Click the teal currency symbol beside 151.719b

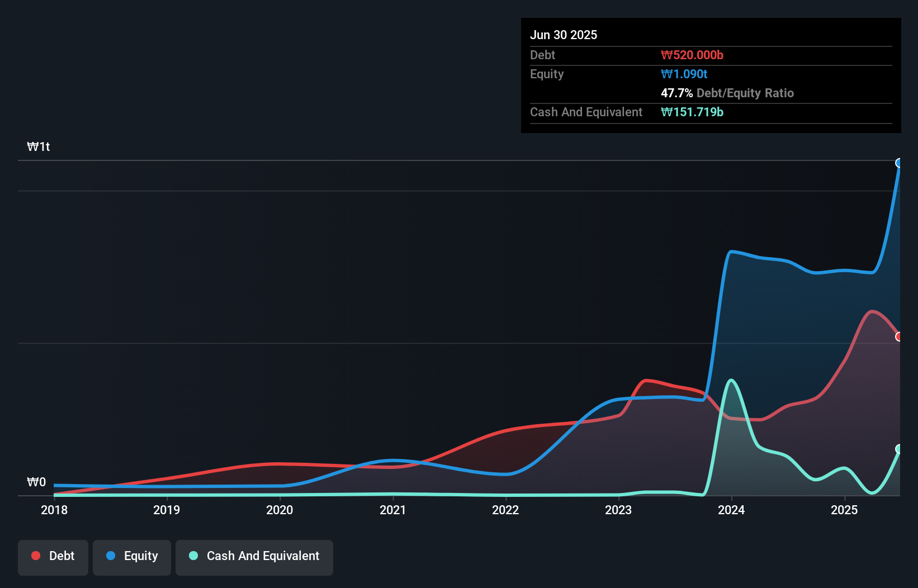666,112
